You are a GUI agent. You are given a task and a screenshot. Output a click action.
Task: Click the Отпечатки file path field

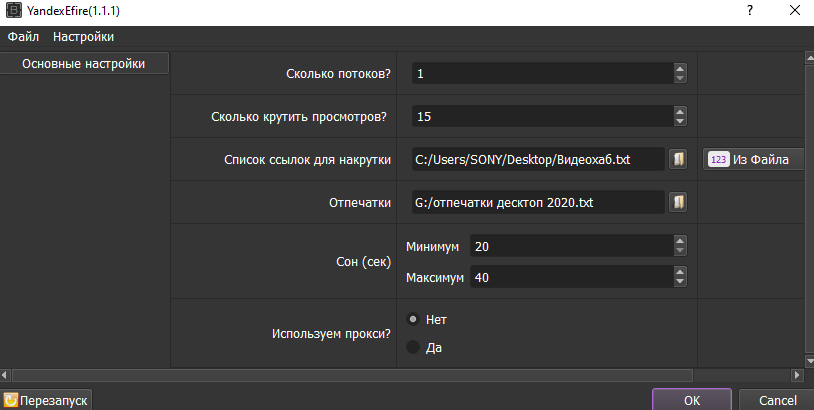pos(537,203)
